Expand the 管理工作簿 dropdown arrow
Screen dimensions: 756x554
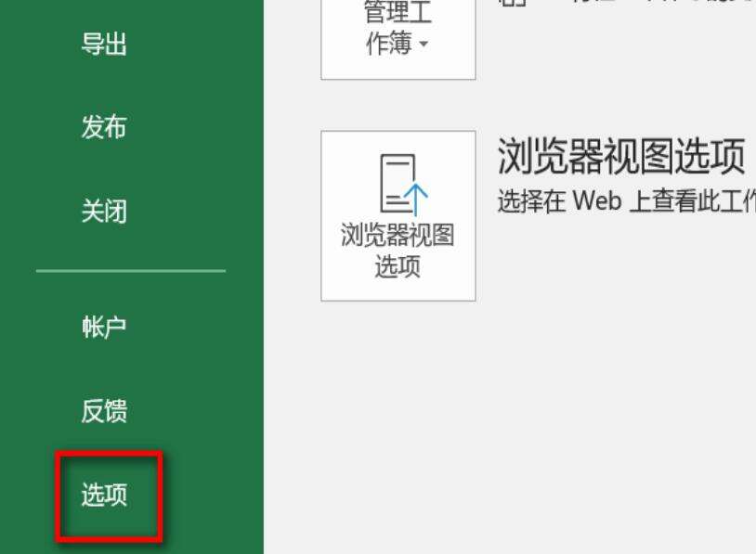pyautogui.click(x=424, y=44)
